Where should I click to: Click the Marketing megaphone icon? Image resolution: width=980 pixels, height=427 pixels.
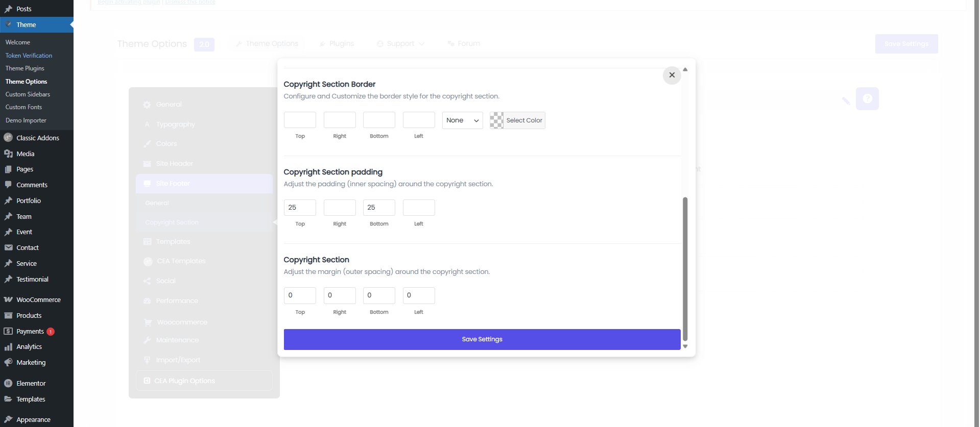coord(8,362)
